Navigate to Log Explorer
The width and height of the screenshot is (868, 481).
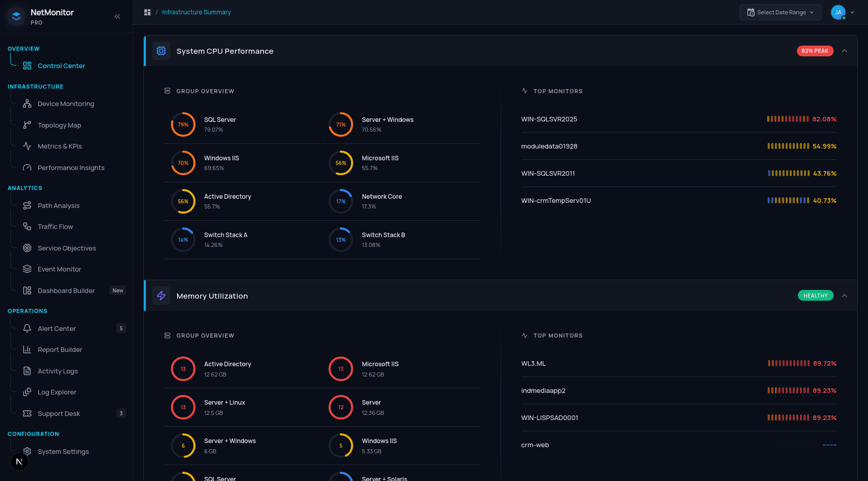pyautogui.click(x=57, y=392)
